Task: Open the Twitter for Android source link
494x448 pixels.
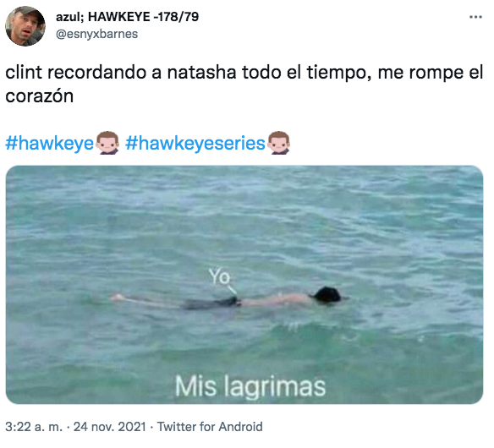Action: [x=210, y=427]
